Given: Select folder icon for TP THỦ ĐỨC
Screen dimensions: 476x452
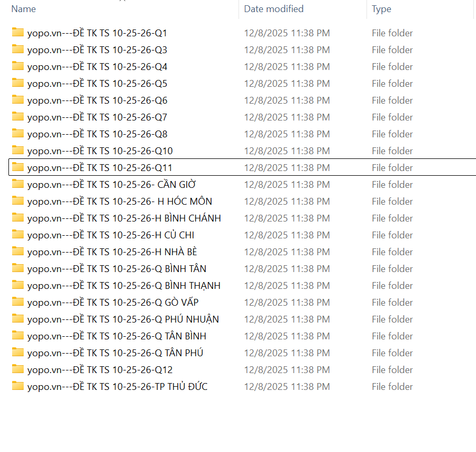Looking at the screenshot, I should [x=18, y=386].
